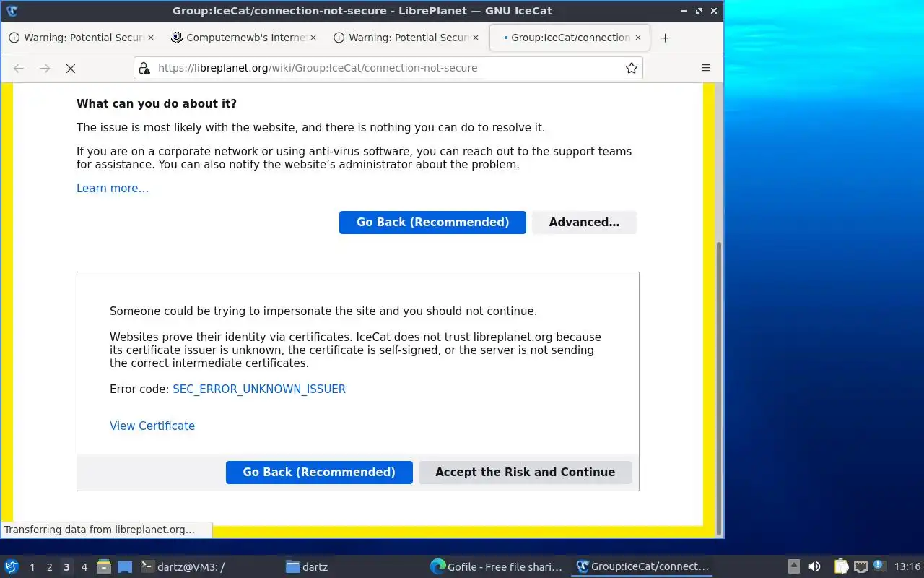Screen dimensions: 924x578
Task: Click the address bar URL field
Action: tap(388, 68)
